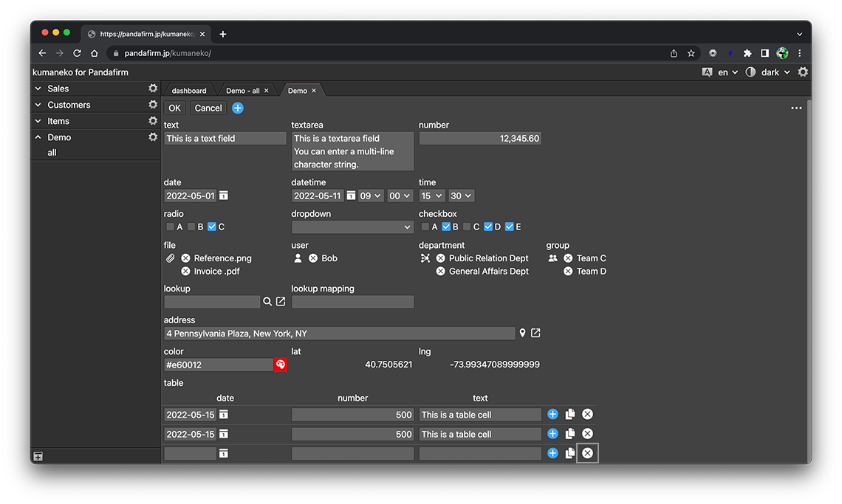The height and width of the screenshot is (504, 842).
Task: Click the department picker organization icon
Action: coord(425,258)
